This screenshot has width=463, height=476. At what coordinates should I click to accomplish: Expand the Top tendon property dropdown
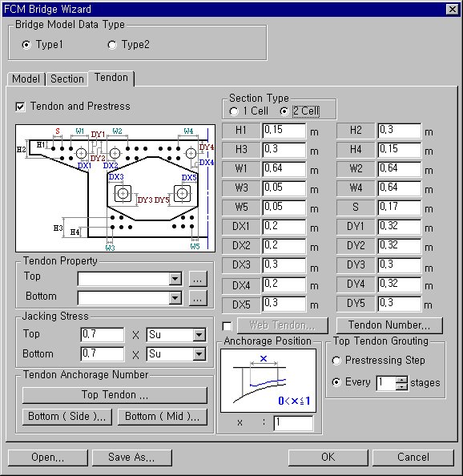[175, 279]
